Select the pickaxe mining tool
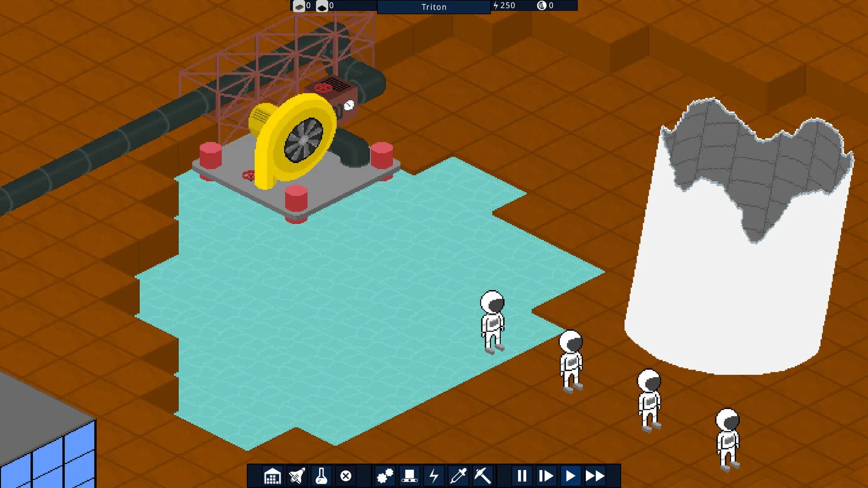This screenshot has width=868, height=488. point(482,476)
